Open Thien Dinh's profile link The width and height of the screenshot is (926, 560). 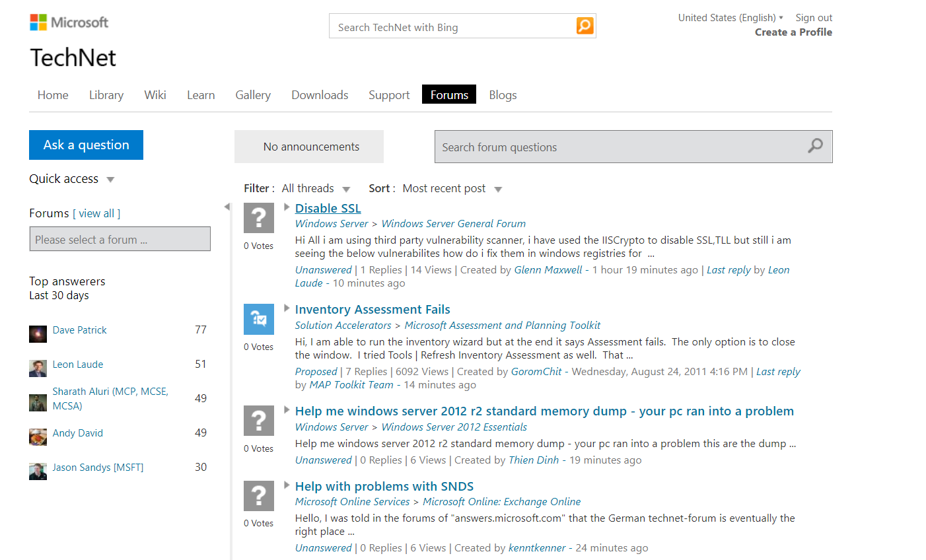point(534,460)
